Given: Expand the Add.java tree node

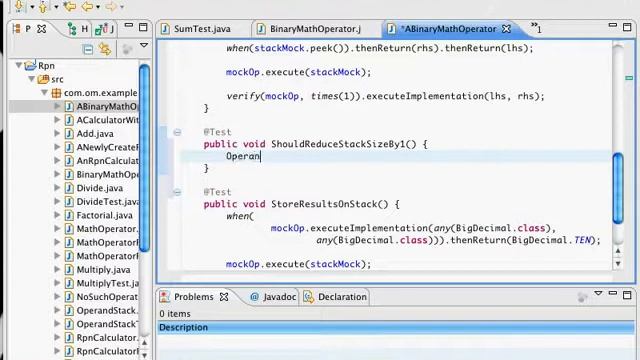Looking at the screenshot, I should [x=58, y=133].
